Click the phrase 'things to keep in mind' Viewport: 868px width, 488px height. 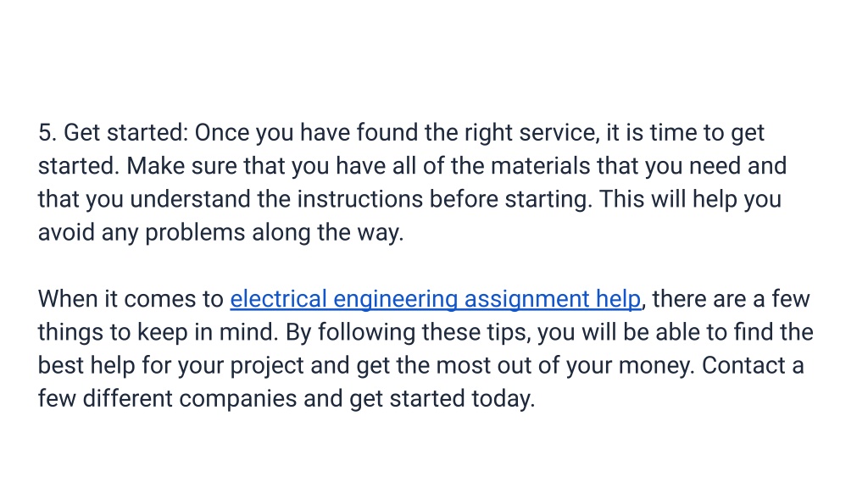(159, 332)
